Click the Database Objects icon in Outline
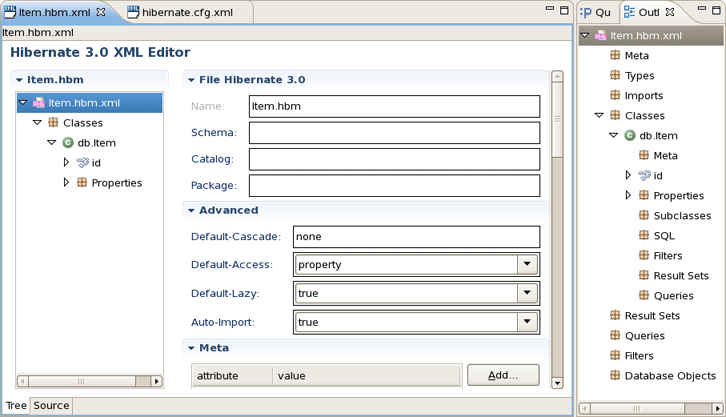 (616, 376)
